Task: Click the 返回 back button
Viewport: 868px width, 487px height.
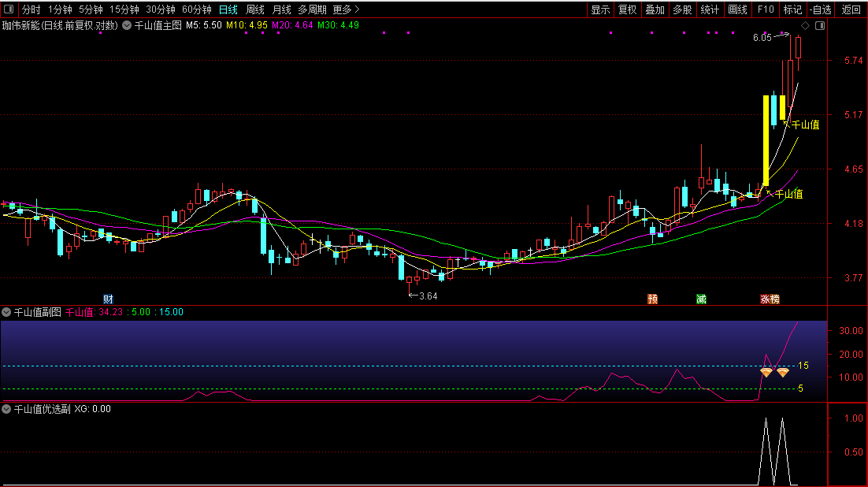Action: [851, 10]
